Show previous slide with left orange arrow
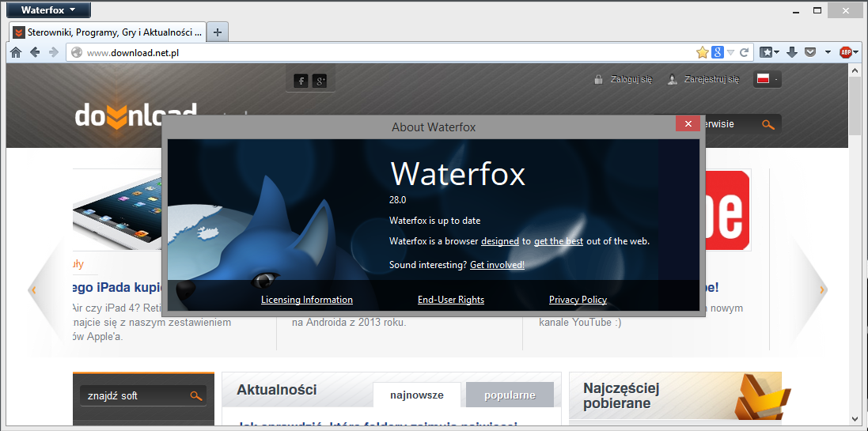The image size is (868, 431). click(x=34, y=290)
